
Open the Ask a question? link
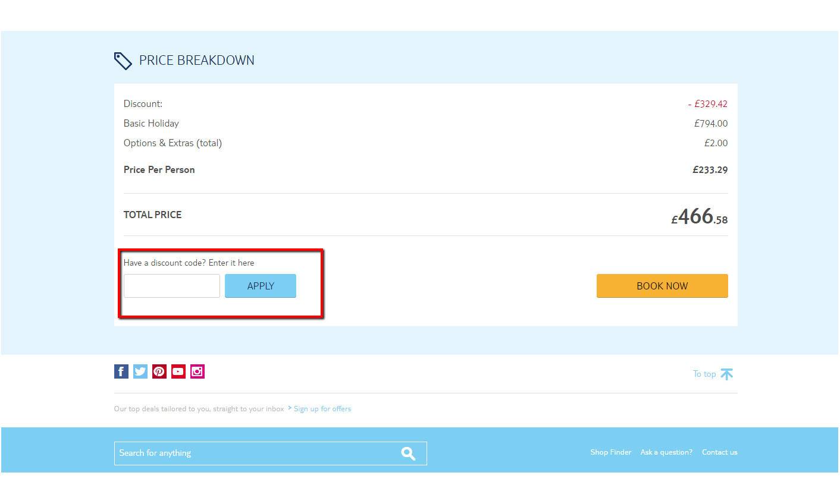(x=666, y=452)
